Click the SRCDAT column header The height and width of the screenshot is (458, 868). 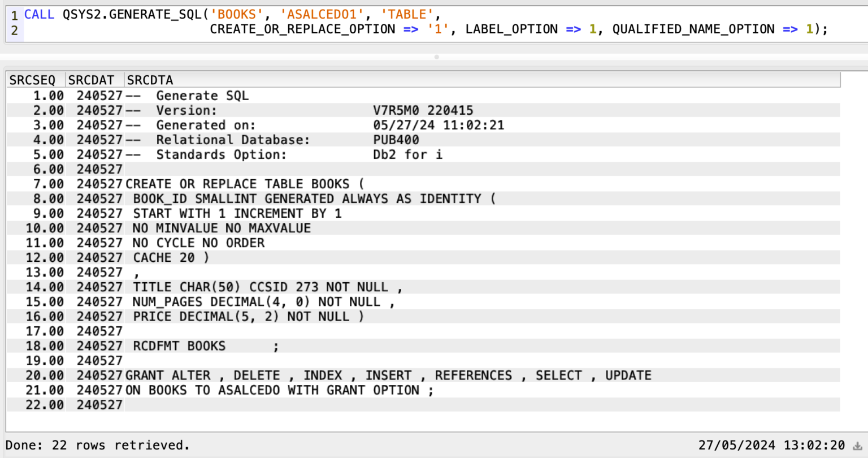91,80
